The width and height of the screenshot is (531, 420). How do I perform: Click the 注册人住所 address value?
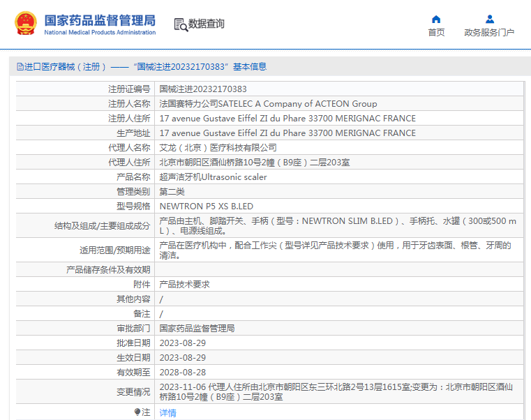[287, 118]
